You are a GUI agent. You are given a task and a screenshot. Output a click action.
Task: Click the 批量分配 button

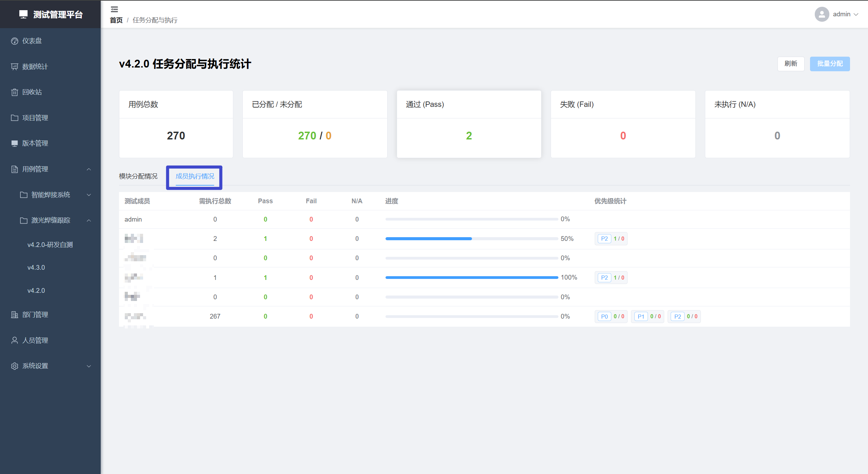(x=829, y=64)
